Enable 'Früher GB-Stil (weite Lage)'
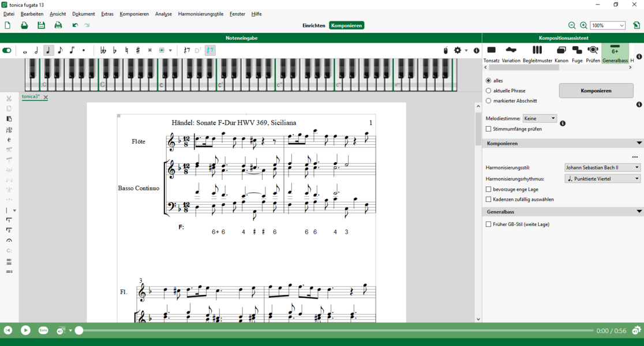Screen dimensions: 644x346 (x=488, y=224)
